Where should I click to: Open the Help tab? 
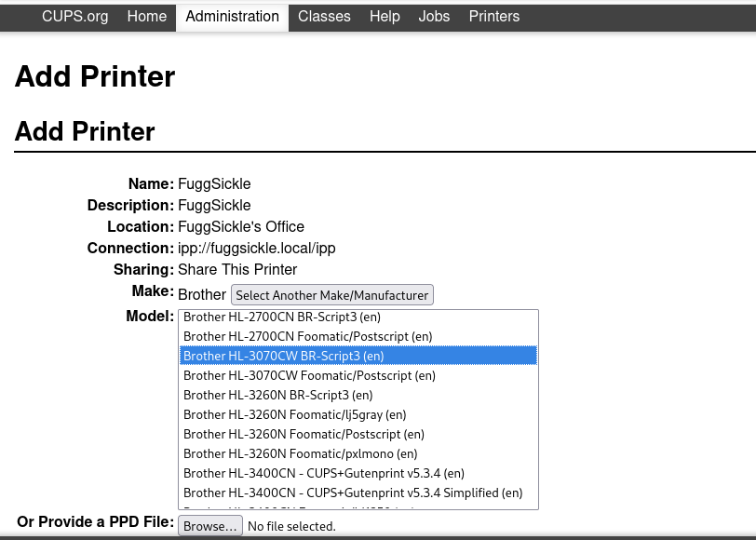pos(385,17)
